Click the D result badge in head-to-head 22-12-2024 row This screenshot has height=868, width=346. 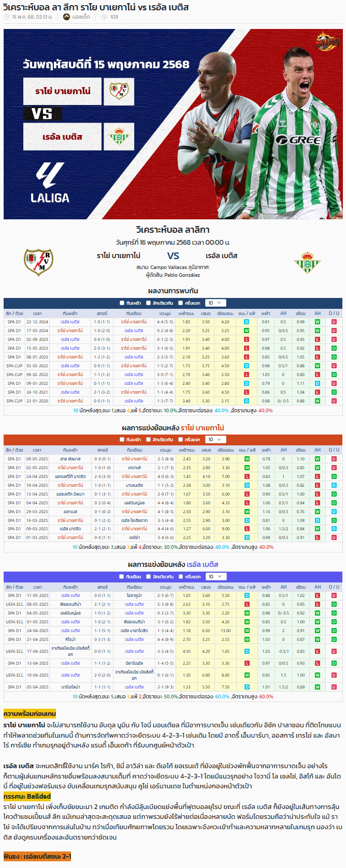point(247,322)
